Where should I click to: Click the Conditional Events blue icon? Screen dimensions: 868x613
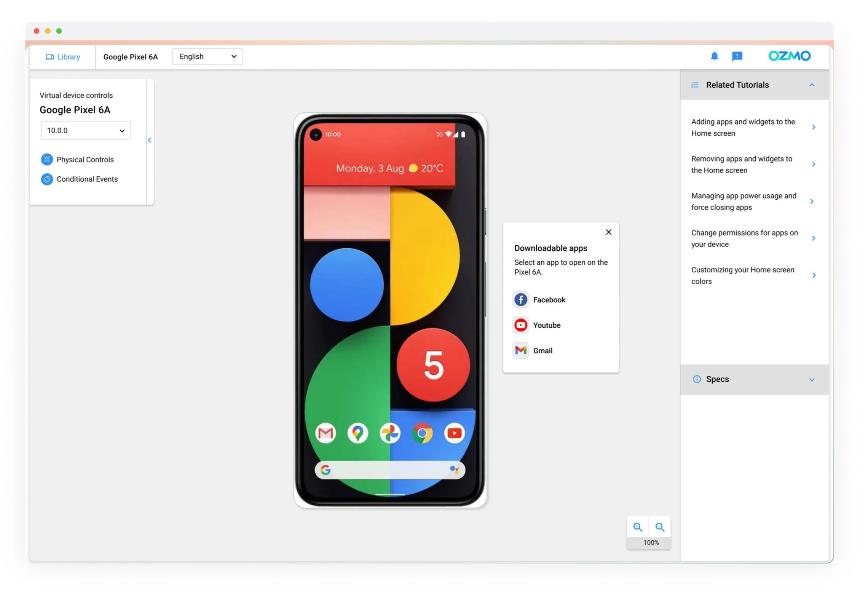click(x=47, y=179)
